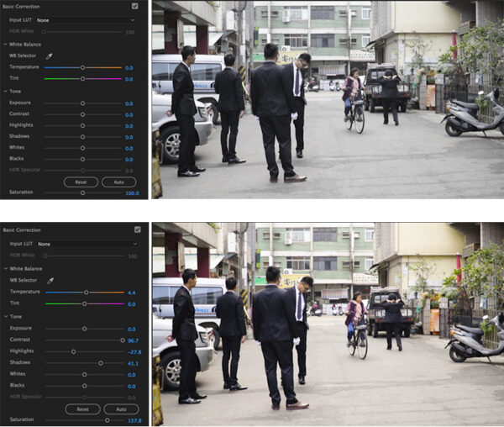Collapse Tone section in the upper panel
Image resolution: width=504 pixels, height=427 pixels.
[x=4, y=92]
